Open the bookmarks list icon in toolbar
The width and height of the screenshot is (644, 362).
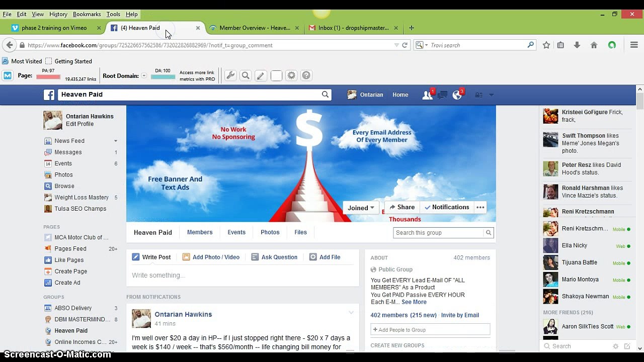click(x=560, y=45)
